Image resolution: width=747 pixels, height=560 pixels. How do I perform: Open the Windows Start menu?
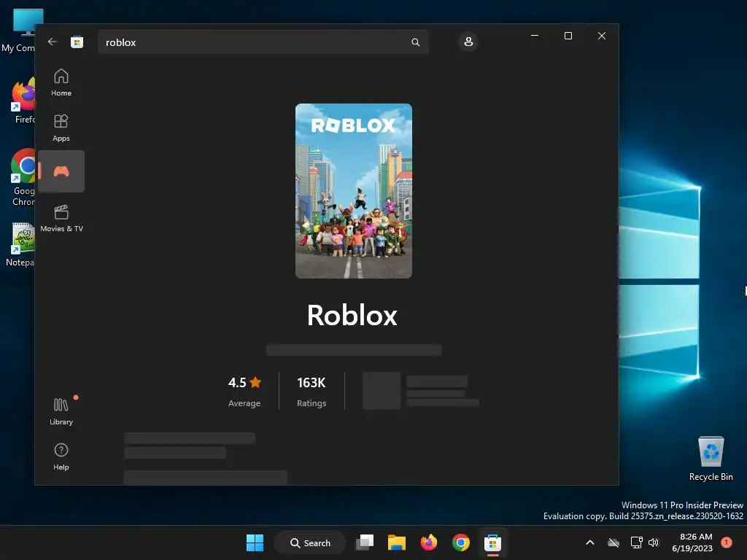pos(255,542)
